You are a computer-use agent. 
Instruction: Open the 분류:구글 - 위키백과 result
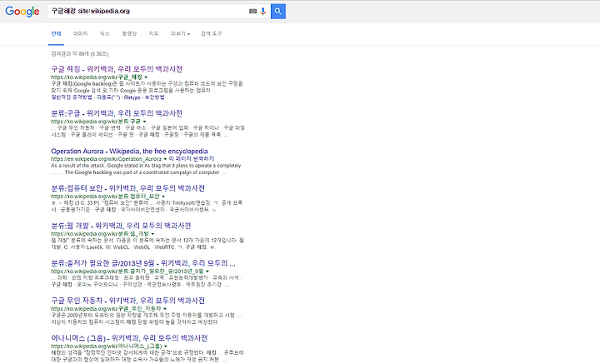[x=117, y=113]
